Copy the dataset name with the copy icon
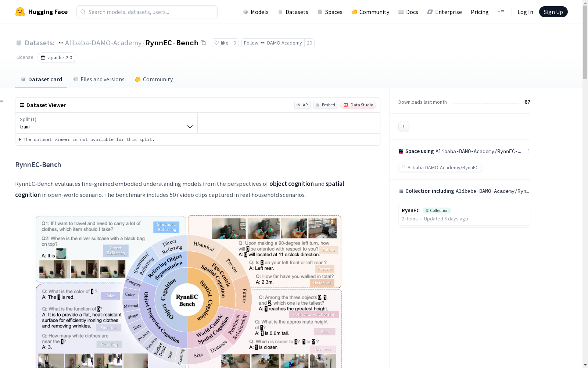Screen dimensions: 588x368 click(203, 43)
